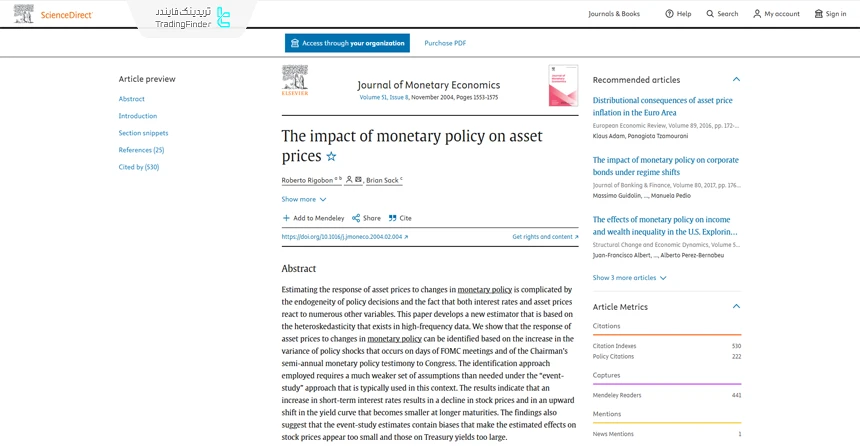The image size is (860, 446).
Task: Open the Purchase PDF link
Action: point(445,43)
